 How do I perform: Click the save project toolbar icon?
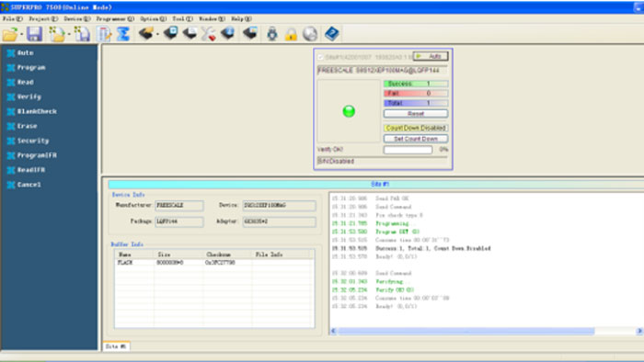83,34
